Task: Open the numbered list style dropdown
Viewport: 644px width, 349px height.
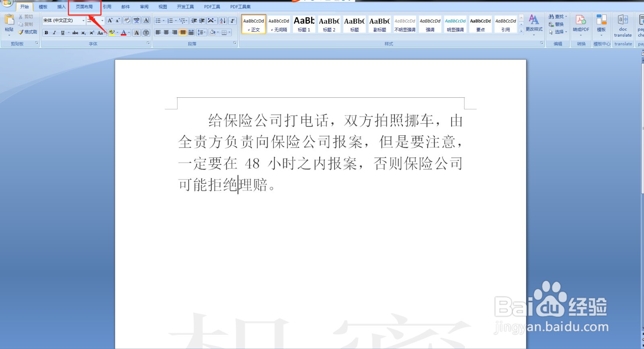Action: pos(176,21)
